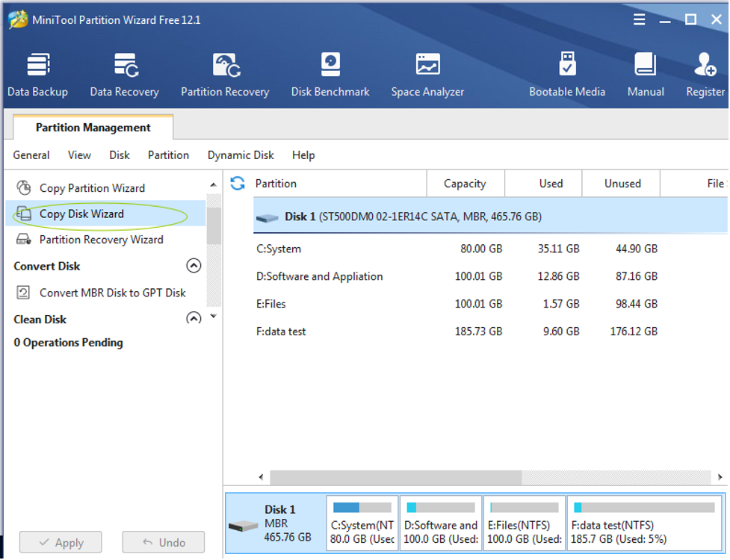Open the View menu

click(x=79, y=155)
